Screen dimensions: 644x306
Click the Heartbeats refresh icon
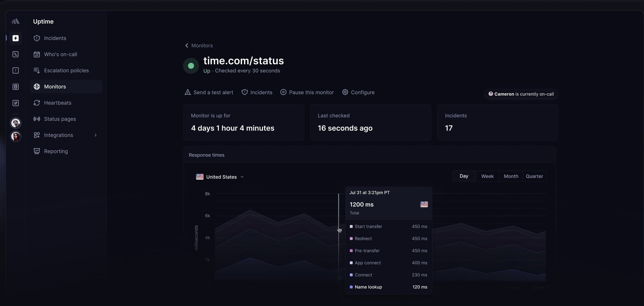(x=37, y=103)
